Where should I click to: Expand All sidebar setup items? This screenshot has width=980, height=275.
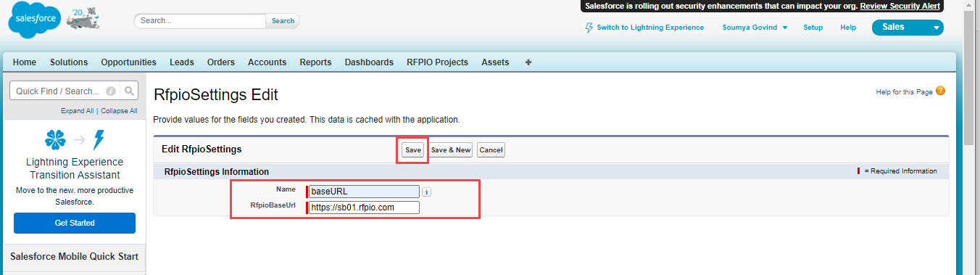pos(77,111)
